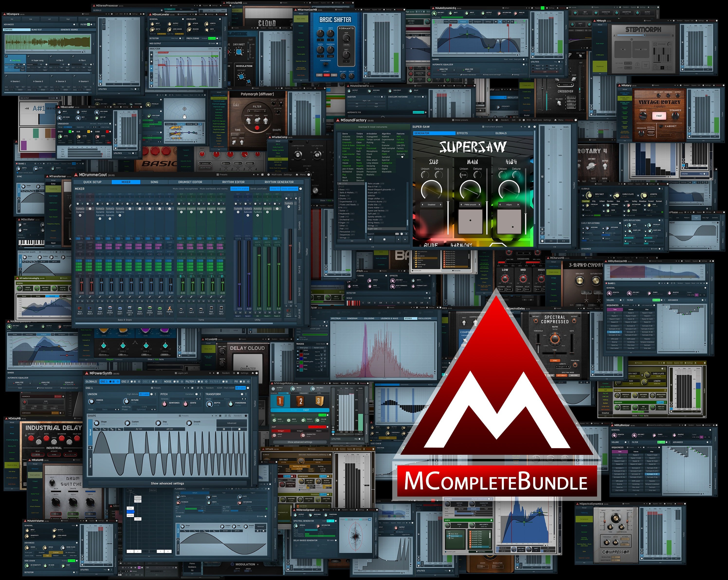This screenshot has height=580, width=728.
Task: Click MPowerSynth home icon in title bar
Action: click(x=253, y=373)
